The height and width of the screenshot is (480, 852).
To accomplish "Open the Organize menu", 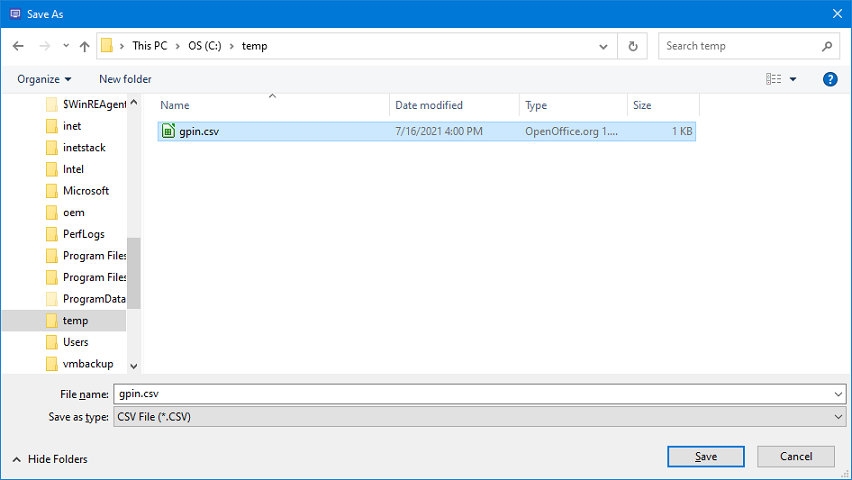I will pos(45,79).
